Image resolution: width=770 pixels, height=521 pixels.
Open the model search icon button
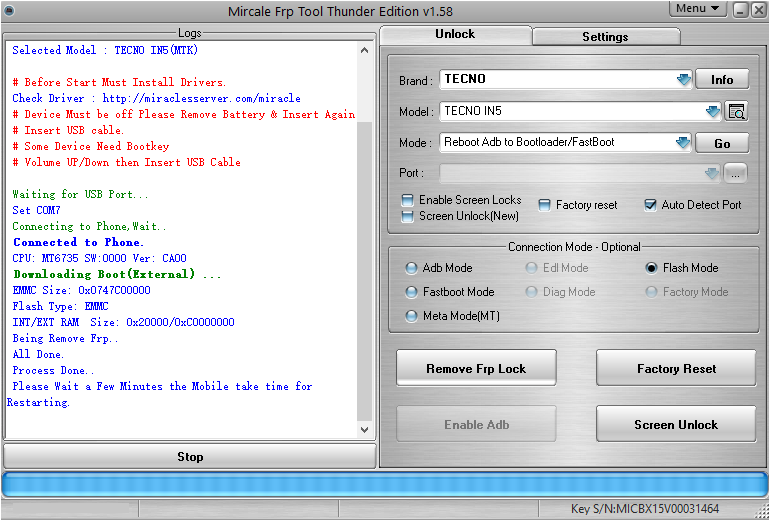coord(736,111)
